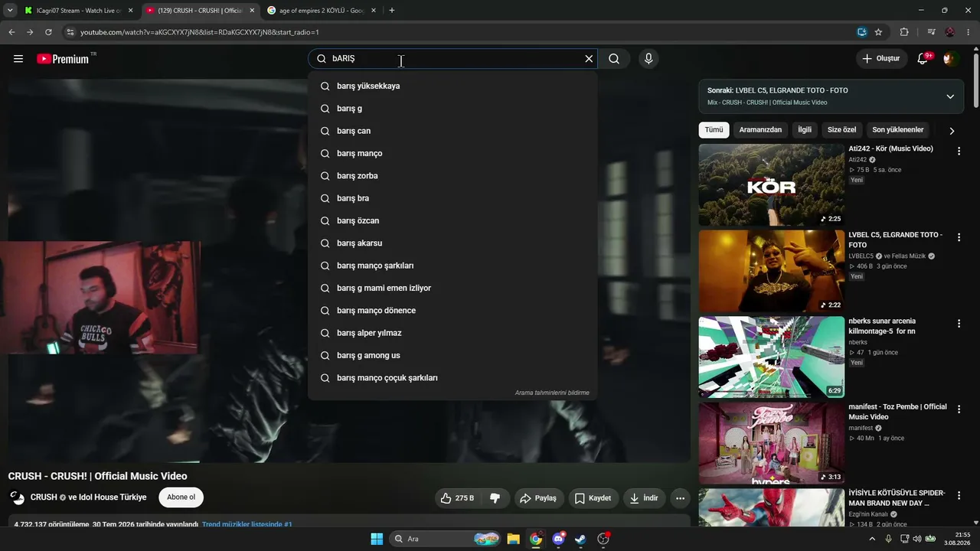Select the "barış özcan" suggestion
Viewport: 980px width, 551px height.
(x=452, y=220)
